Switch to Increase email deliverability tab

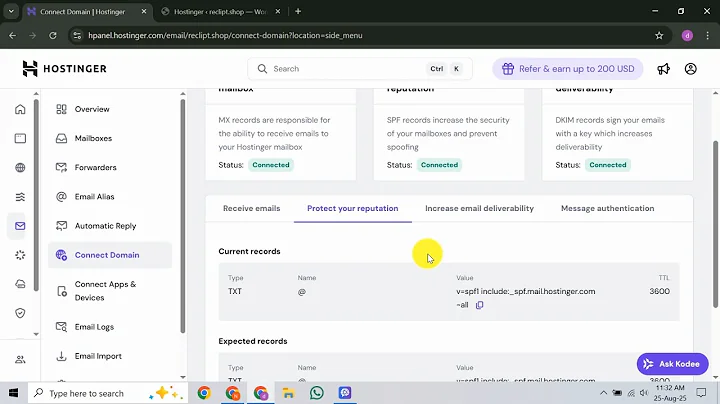(x=479, y=208)
